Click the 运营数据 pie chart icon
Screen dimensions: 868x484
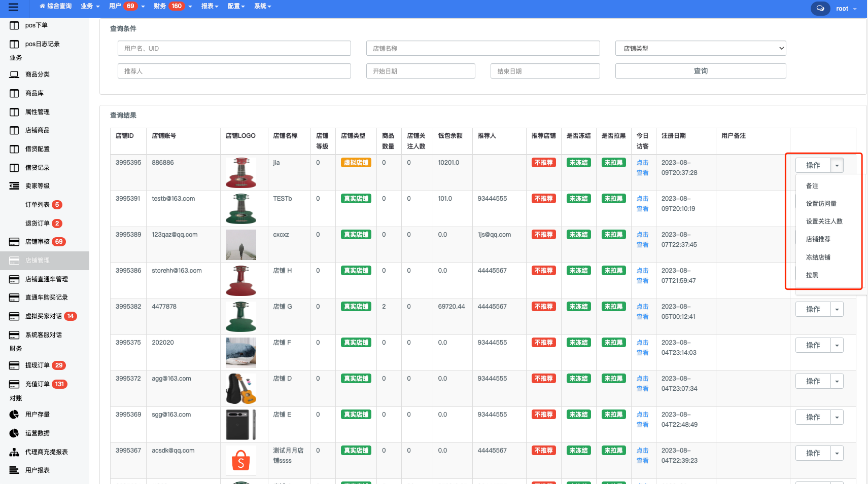[x=14, y=433]
